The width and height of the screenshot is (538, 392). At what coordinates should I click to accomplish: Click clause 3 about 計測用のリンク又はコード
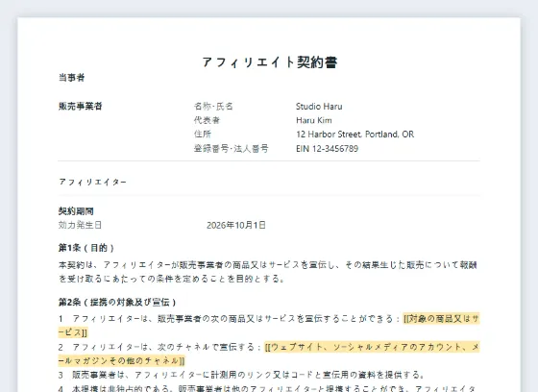coord(242,375)
